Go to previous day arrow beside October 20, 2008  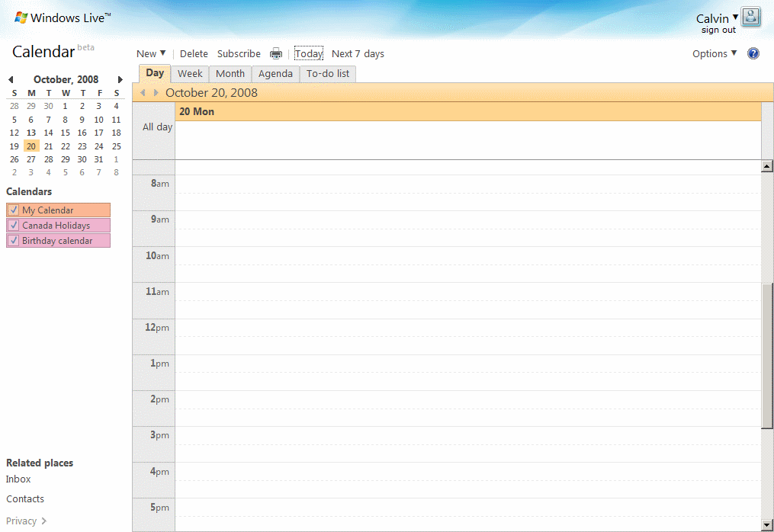(x=143, y=93)
